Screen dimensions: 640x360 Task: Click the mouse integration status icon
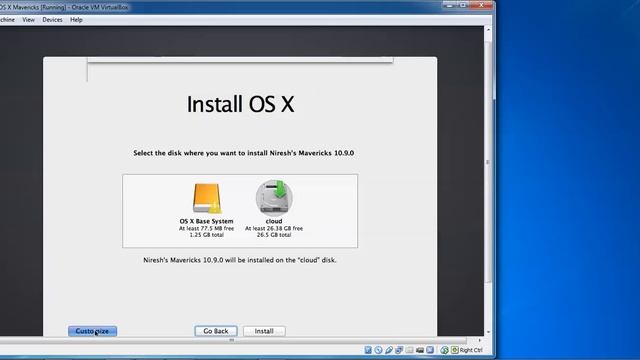tap(444, 350)
